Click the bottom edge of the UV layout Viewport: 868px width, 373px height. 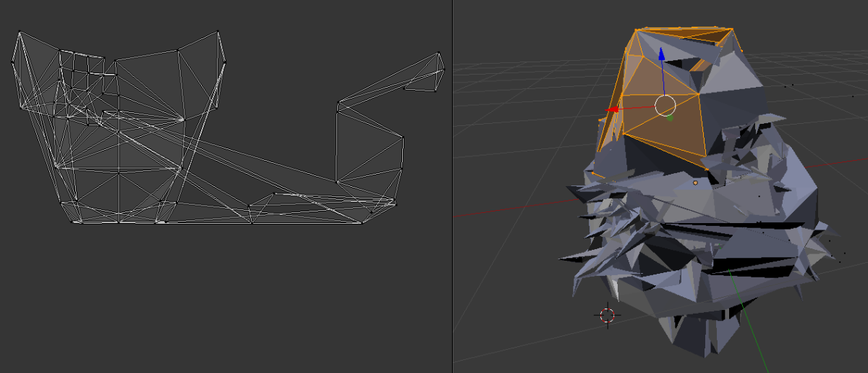pos(217,223)
